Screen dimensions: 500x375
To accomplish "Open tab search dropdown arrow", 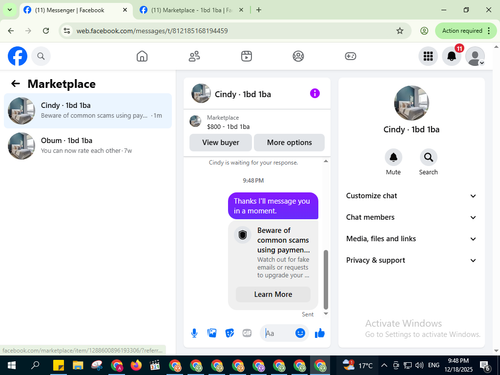I will [10, 10].
